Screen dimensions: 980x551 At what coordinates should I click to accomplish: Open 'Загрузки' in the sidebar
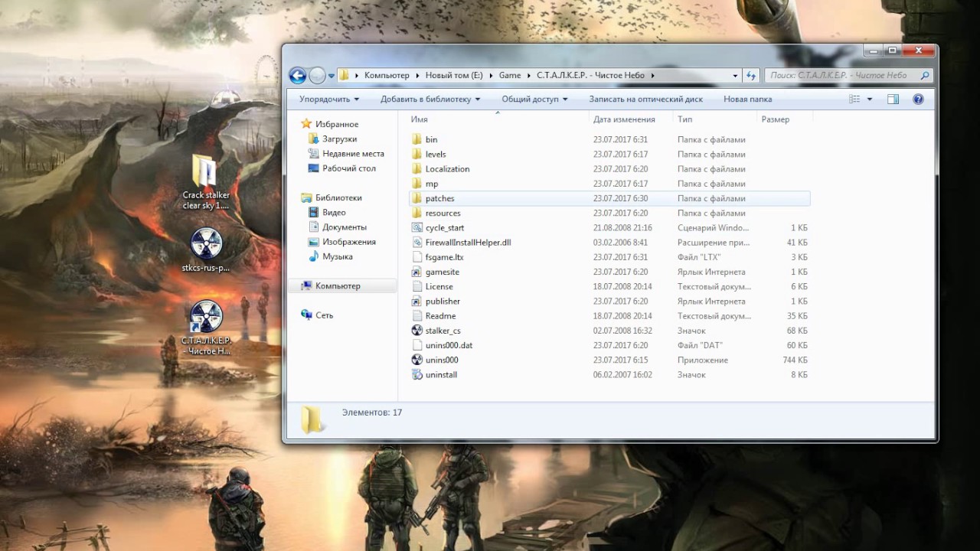(339, 139)
